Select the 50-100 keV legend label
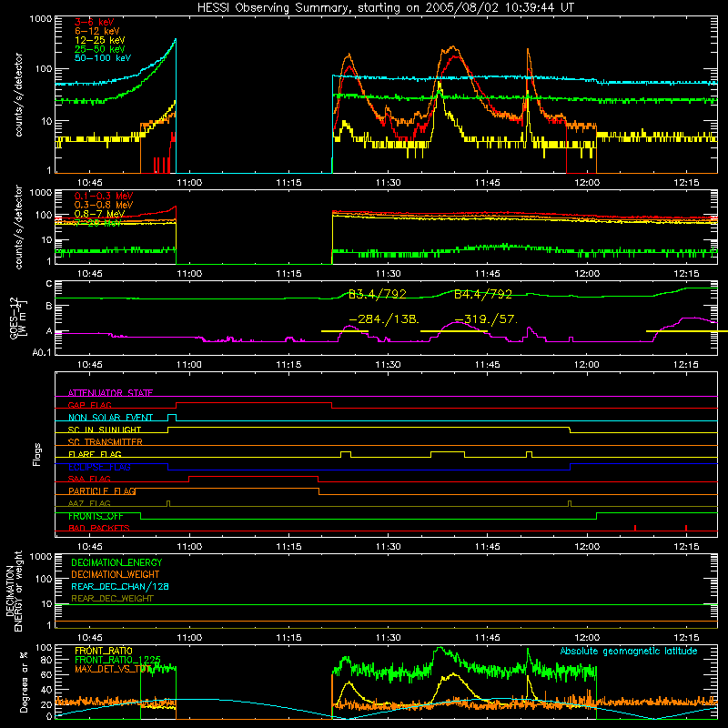This screenshot has width=728, height=728. click(x=103, y=58)
